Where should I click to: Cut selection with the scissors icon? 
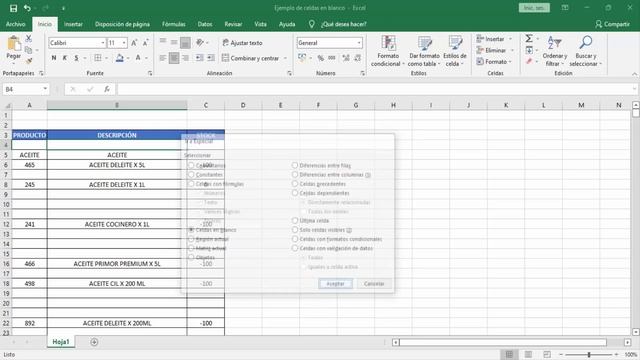29,38
